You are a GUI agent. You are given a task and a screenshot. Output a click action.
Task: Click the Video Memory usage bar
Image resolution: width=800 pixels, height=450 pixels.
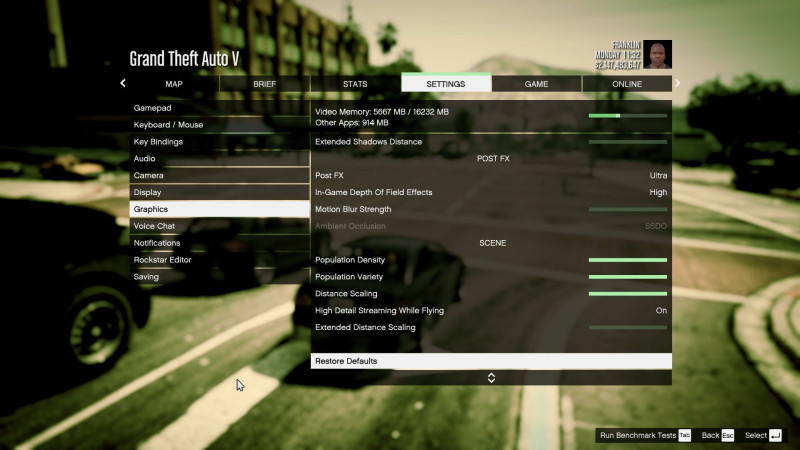(628, 116)
